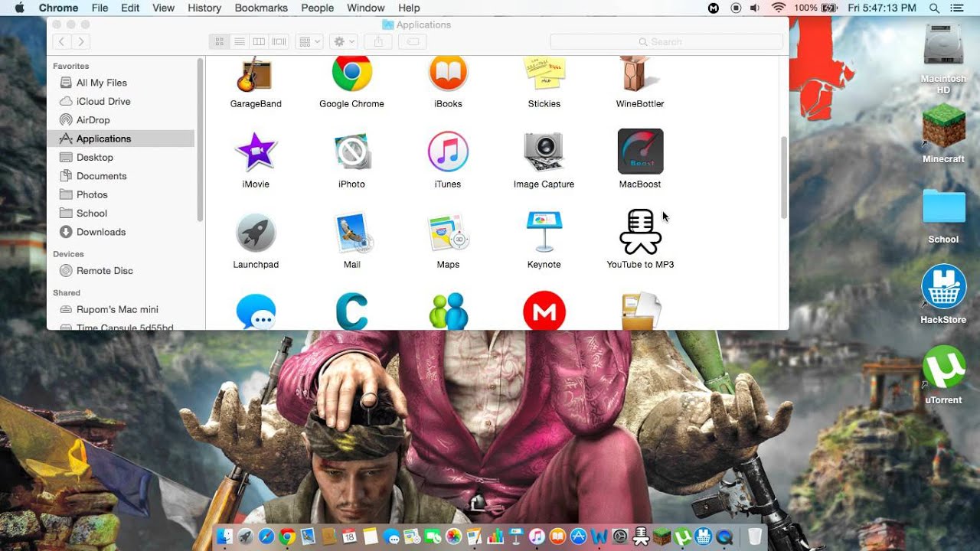Open iMovie in the Applications window
The image size is (980, 551).
coord(256,152)
